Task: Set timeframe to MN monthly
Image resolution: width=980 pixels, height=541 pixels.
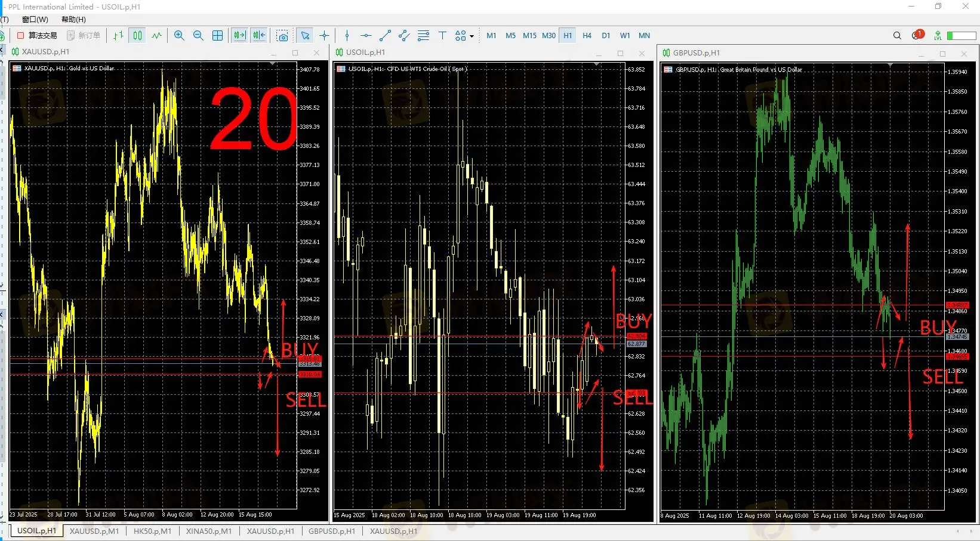Action: click(x=644, y=36)
